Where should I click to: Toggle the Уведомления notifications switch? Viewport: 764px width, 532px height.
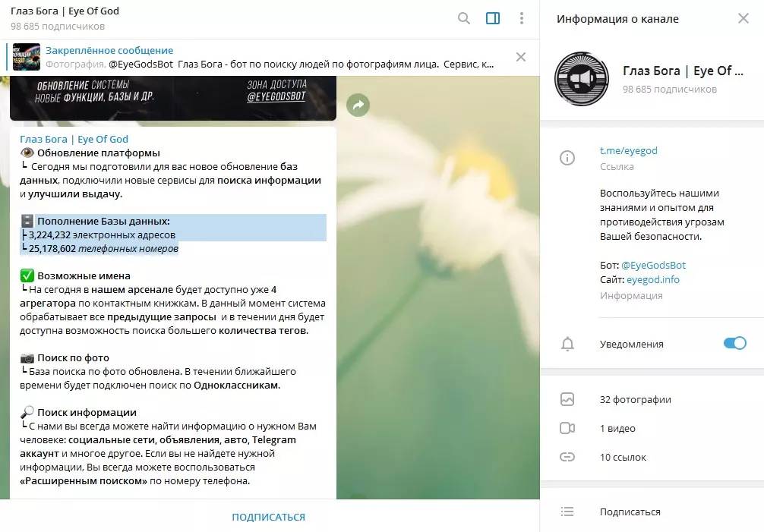click(735, 343)
